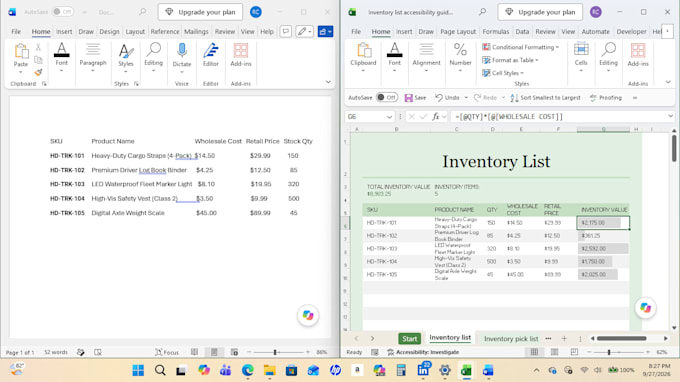Open Formulas tab in Excel

pyautogui.click(x=496, y=32)
